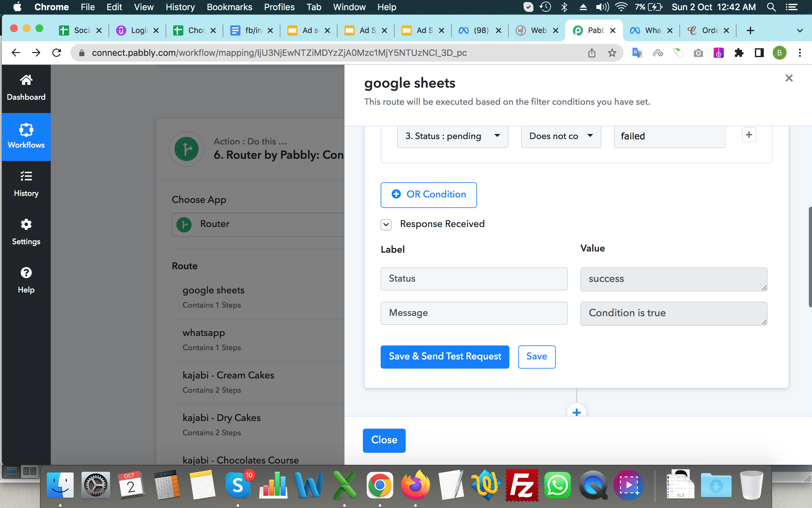Reload the Pabbly page

coord(57,53)
